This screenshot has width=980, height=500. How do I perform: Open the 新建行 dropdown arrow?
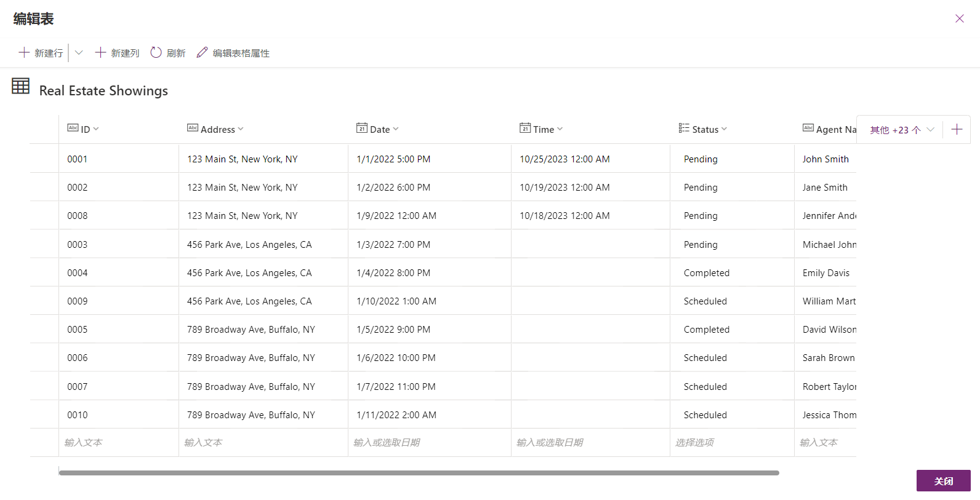79,53
